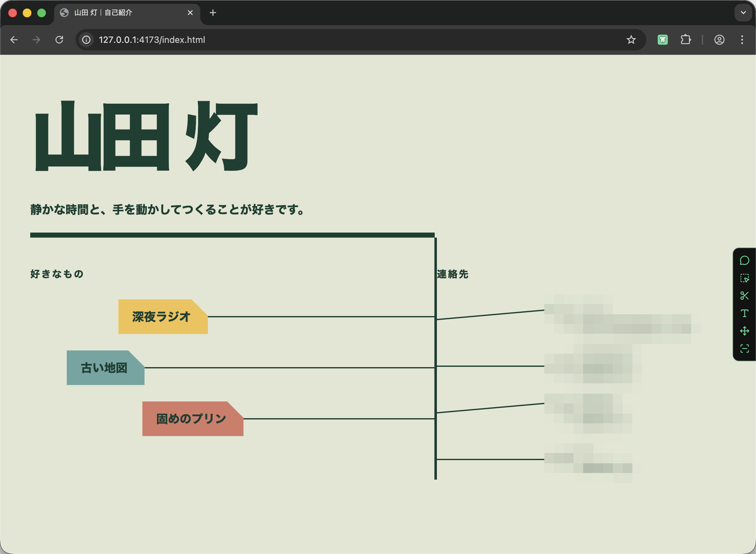This screenshot has height=554, width=756.
Task: Open the Extensions puzzle menu
Action: coord(686,39)
